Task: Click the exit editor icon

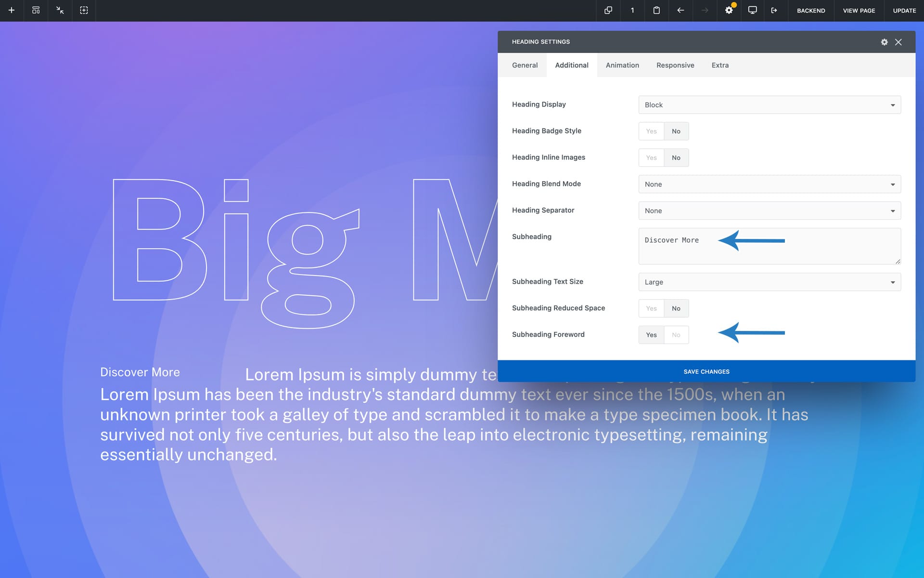Action: (774, 10)
